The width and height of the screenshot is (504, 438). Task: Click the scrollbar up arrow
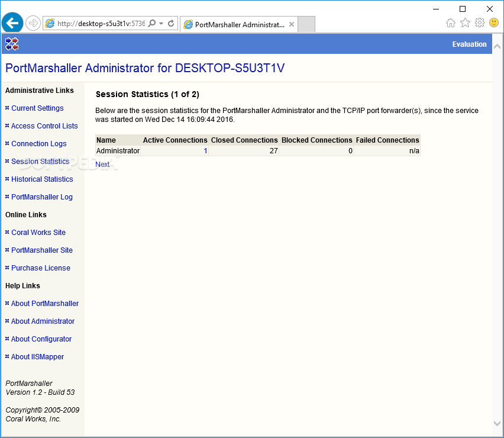(497, 47)
